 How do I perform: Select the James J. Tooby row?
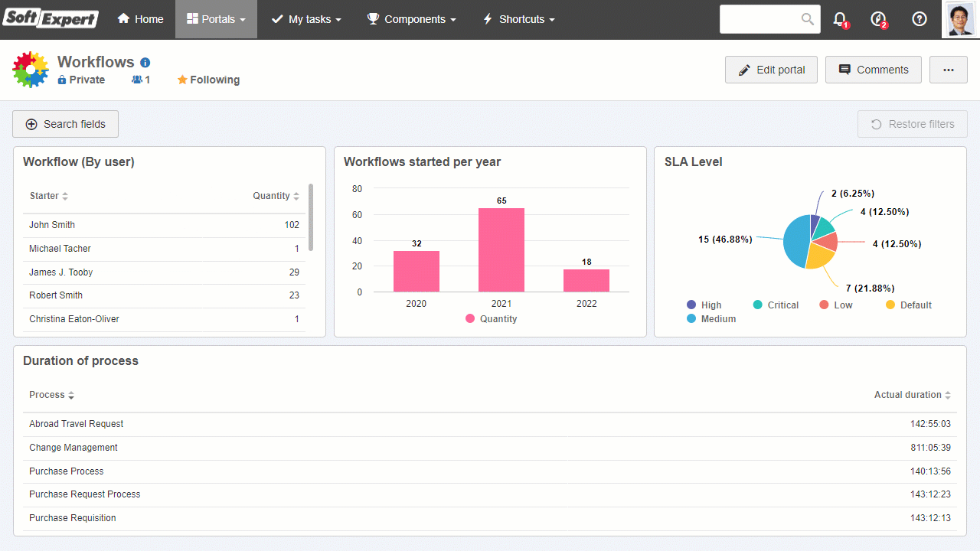(164, 272)
